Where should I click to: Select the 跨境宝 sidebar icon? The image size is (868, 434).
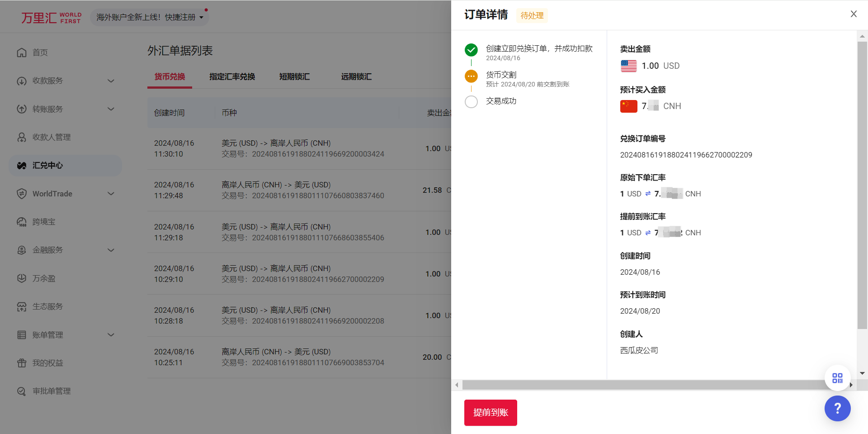pyautogui.click(x=22, y=221)
